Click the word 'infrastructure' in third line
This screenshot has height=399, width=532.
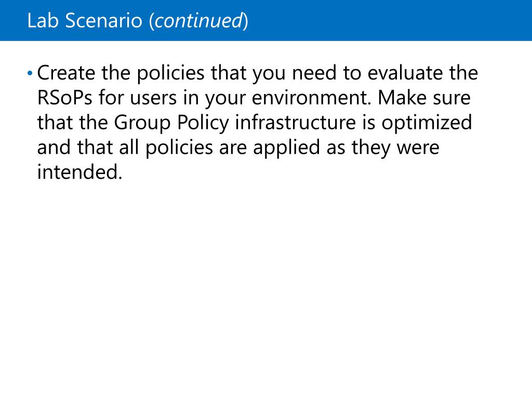tap(295, 122)
